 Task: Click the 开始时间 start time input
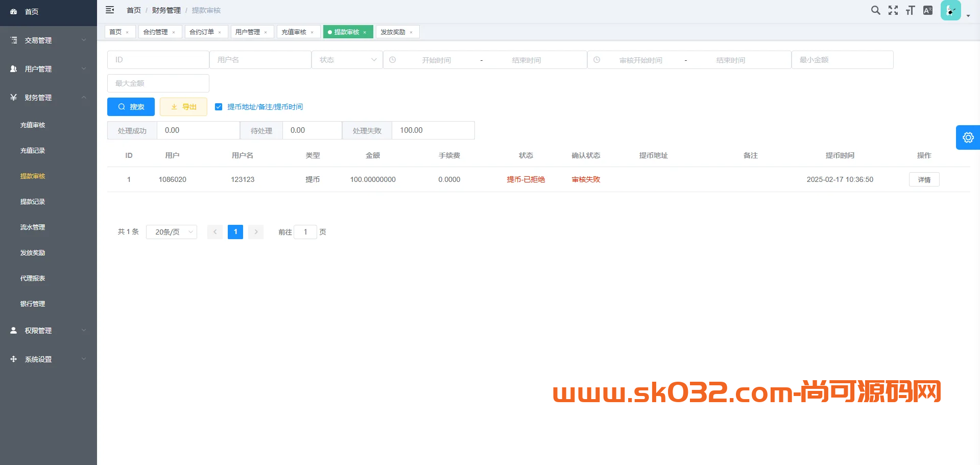point(436,60)
